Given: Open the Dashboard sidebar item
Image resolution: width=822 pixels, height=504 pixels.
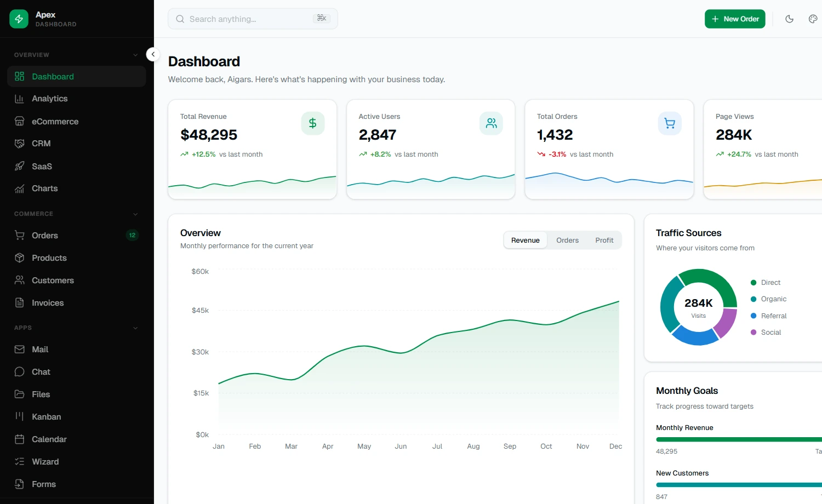Looking at the screenshot, I should tap(77, 77).
